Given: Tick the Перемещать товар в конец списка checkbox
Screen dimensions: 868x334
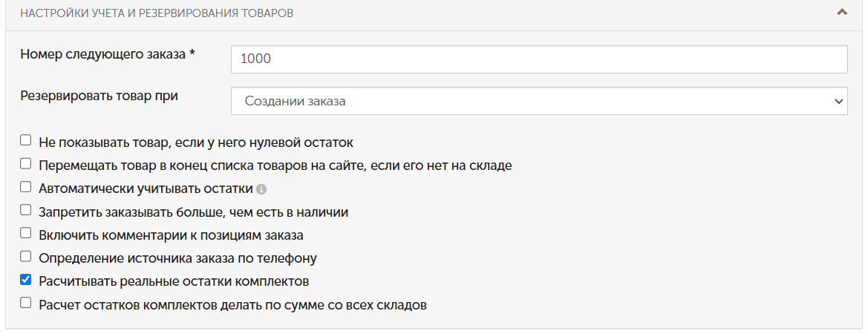Looking at the screenshot, I should pyautogui.click(x=25, y=164).
